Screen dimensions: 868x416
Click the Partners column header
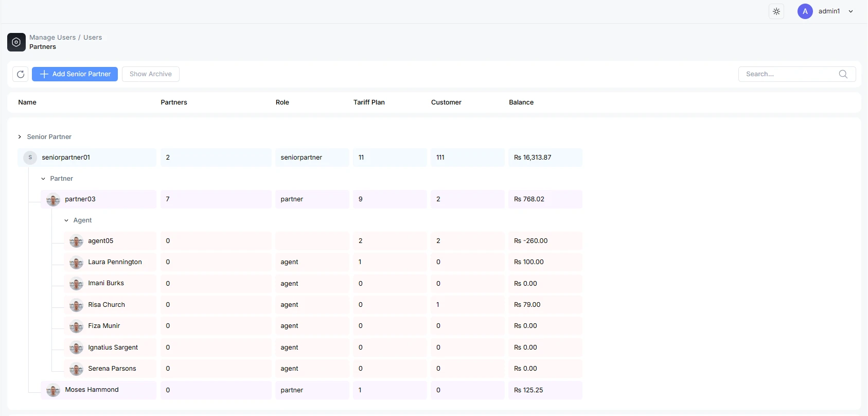(x=174, y=102)
